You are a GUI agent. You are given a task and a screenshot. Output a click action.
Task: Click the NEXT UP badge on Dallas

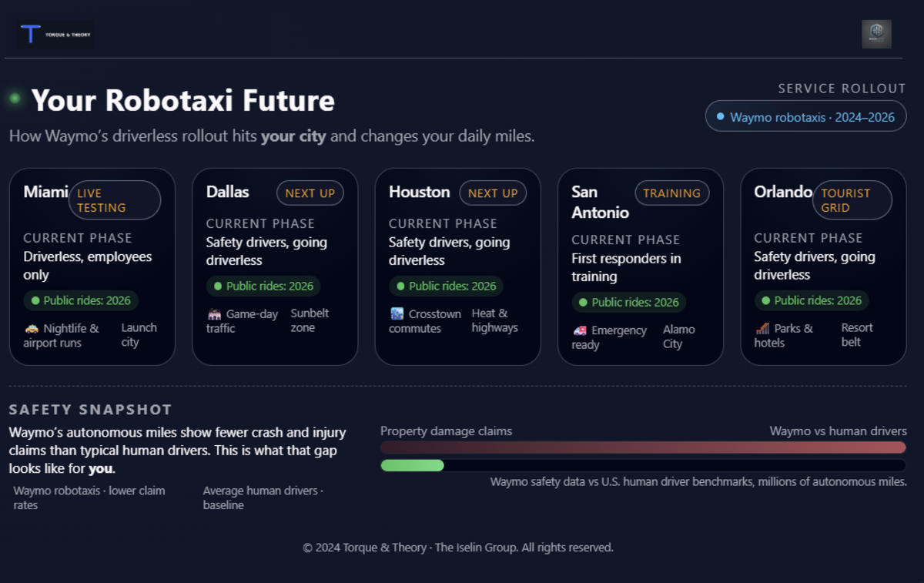point(310,193)
